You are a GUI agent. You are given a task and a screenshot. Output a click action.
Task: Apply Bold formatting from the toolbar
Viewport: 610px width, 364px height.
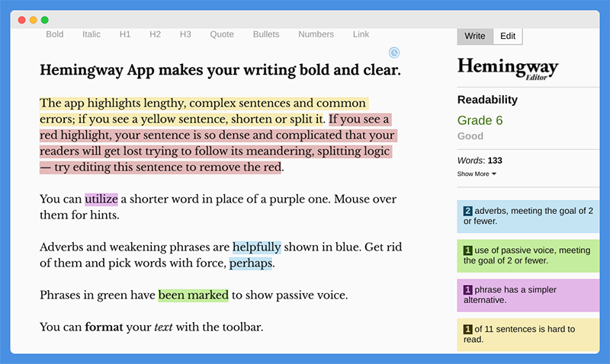(54, 34)
